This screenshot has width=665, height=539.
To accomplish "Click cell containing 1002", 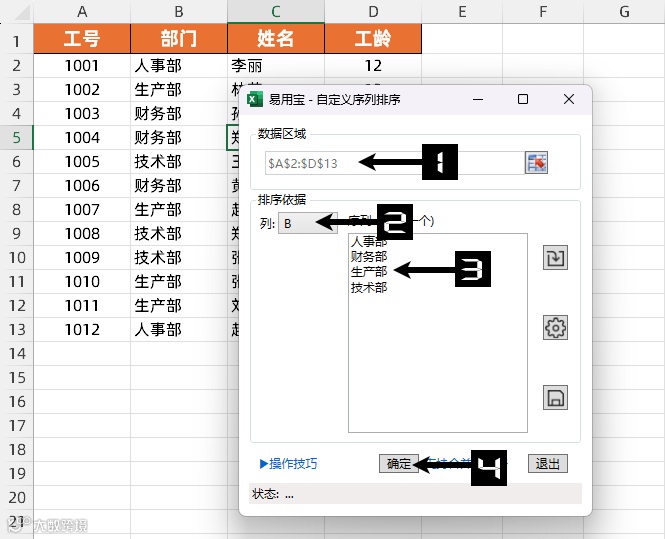I will pyautogui.click(x=82, y=89).
